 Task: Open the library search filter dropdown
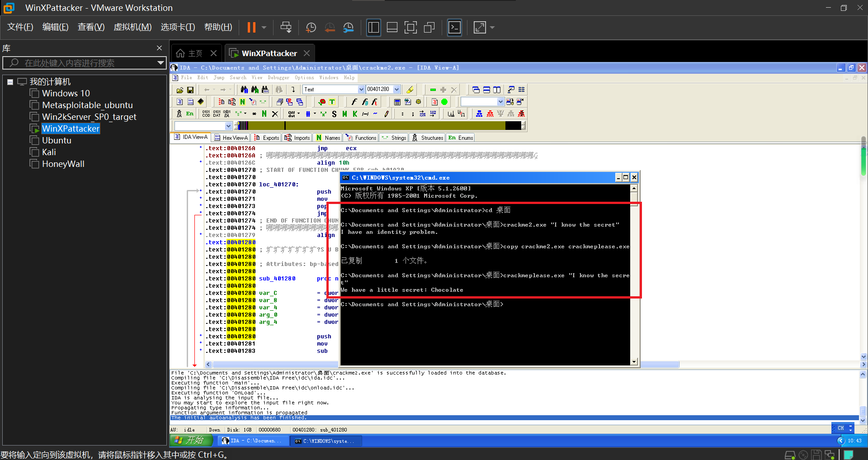160,63
